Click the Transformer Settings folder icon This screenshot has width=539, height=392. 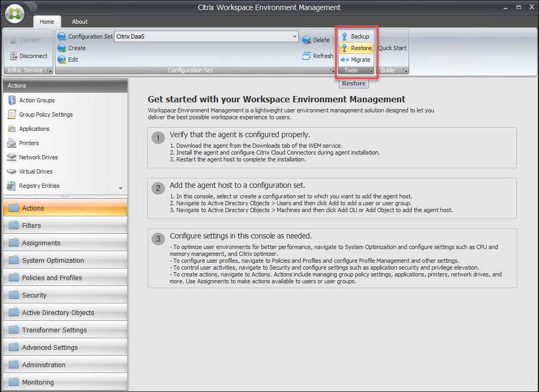[x=14, y=329]
